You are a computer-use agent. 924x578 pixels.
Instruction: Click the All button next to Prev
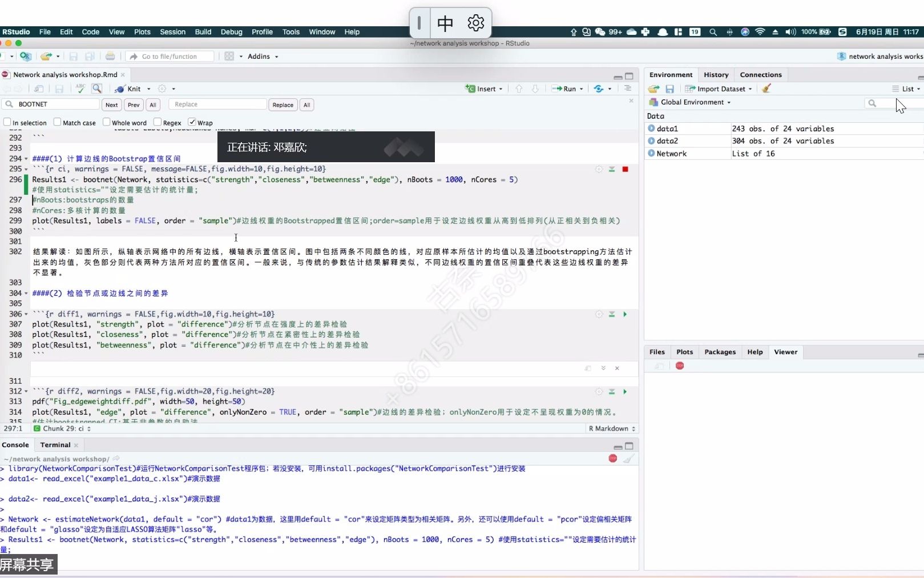pyautogui.click(x=153, y=105)
